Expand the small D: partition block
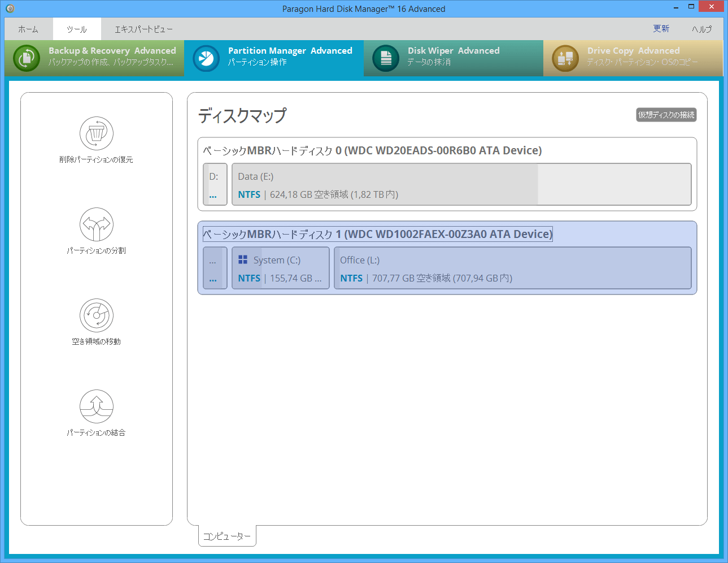Screen dimensions: 728x563 215,185
